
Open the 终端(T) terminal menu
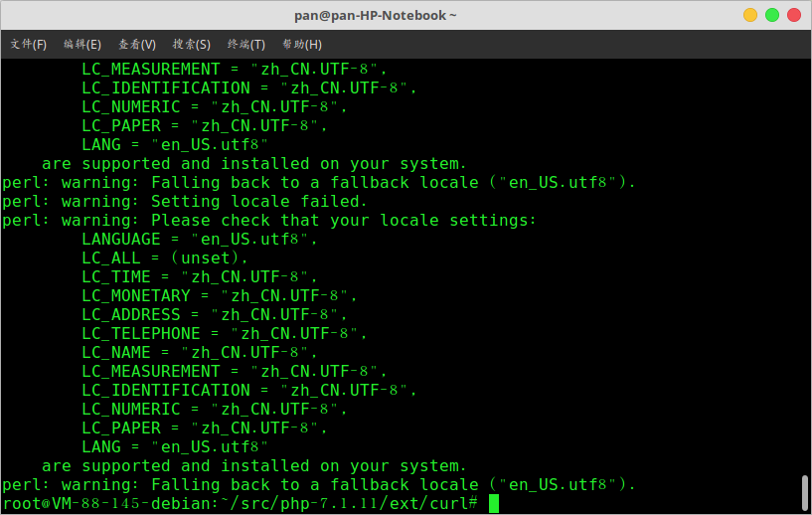coord(246,45)
